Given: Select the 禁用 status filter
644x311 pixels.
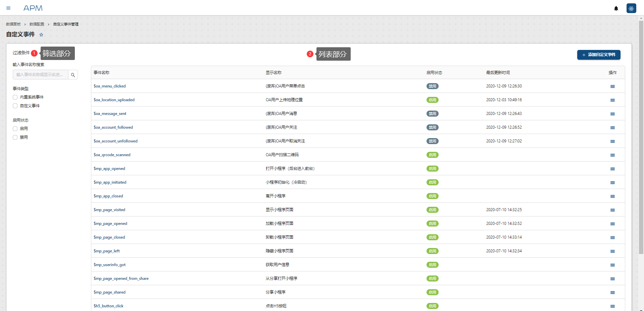Looking at the screenshot, I should tap(15, 137).
